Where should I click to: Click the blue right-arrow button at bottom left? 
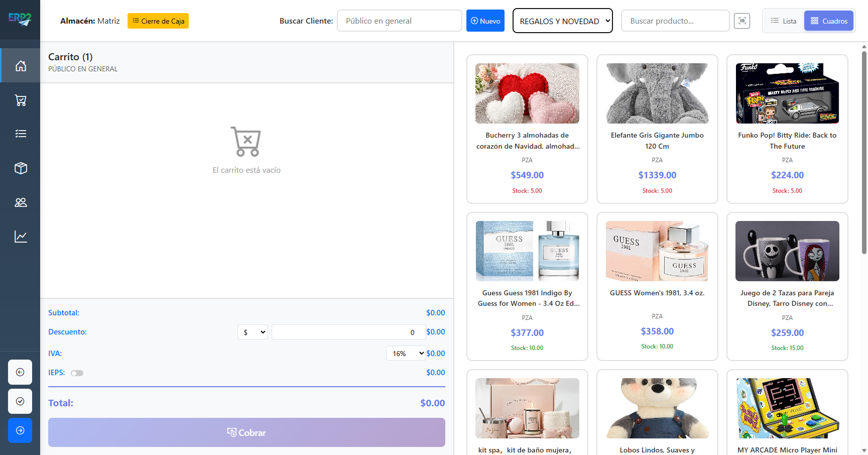[x=20, y=430]
